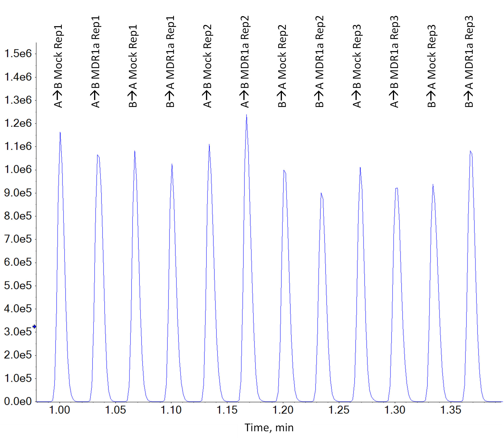Click the last peak apex near 1.37 min
The image size is (504, 442).
(471, 151)
